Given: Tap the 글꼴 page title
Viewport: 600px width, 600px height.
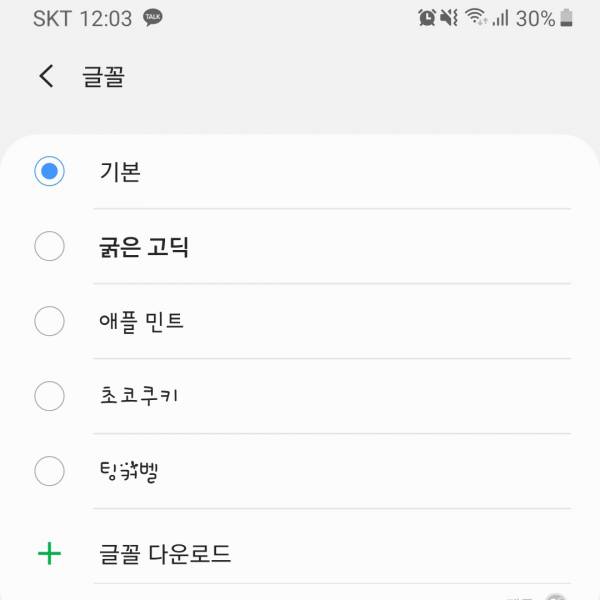Looking at the screenshot, I should pos(103,77).
